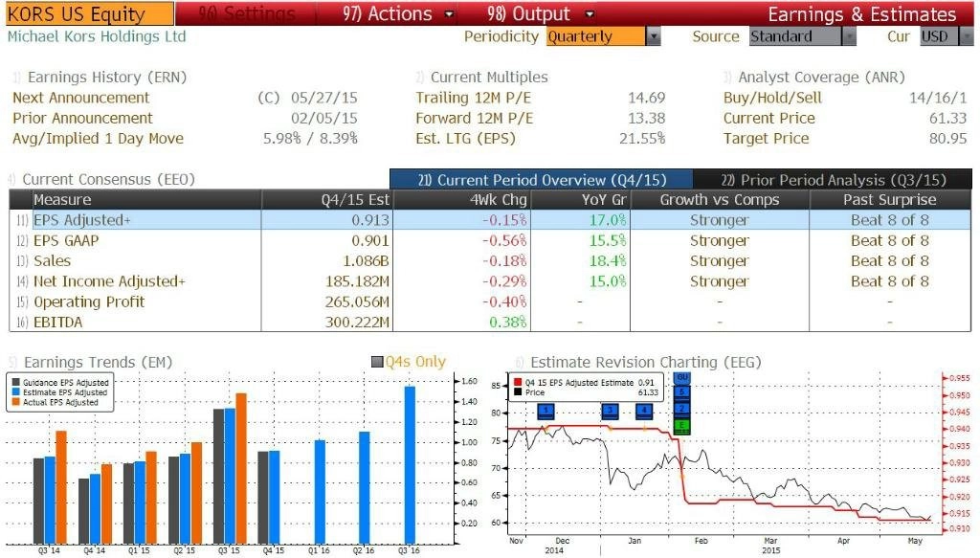This screenshot has height=558, width=980.
Task: Click the Sales estimate 1.086B
Action: (x=366, y=260)
